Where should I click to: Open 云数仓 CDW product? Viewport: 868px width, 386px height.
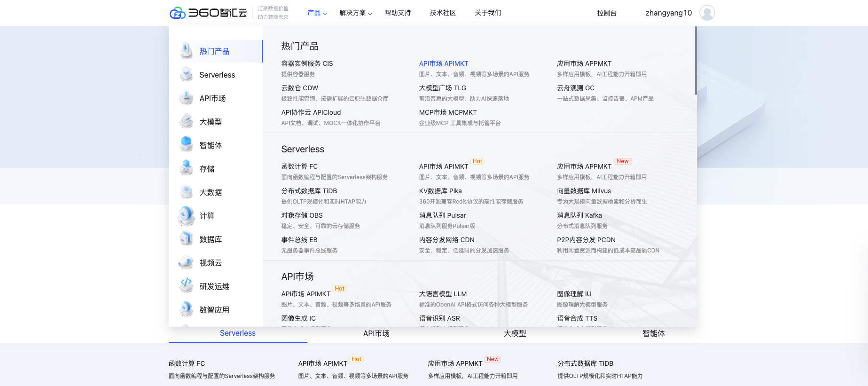[x=299, y=88]
